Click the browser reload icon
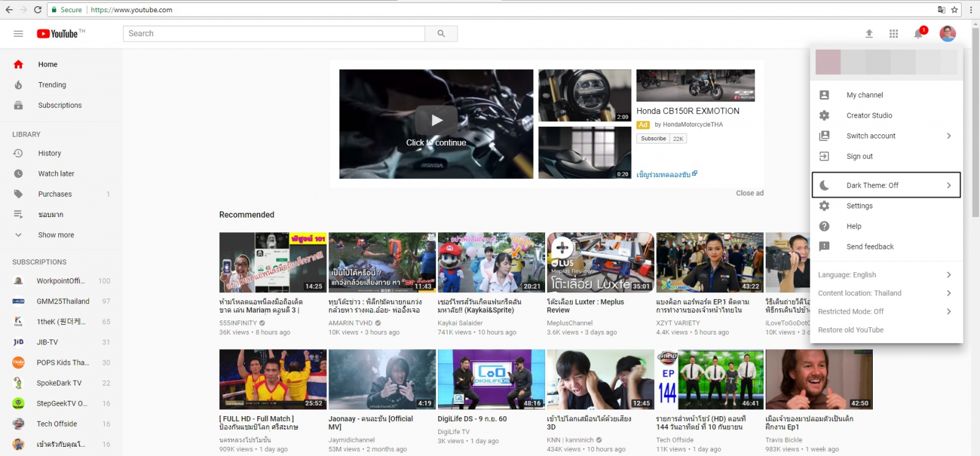The width and height of the screenshot is (980, 456). [38, 10]
